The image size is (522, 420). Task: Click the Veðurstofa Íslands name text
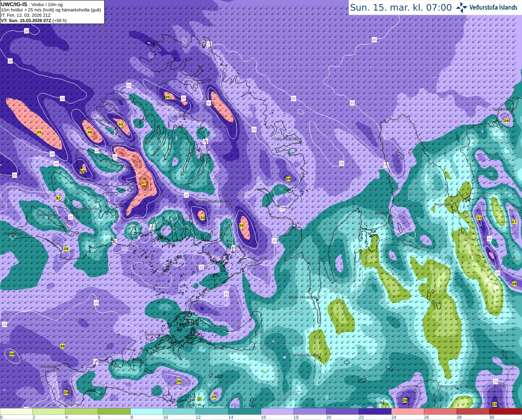click(x=493, y=7)
